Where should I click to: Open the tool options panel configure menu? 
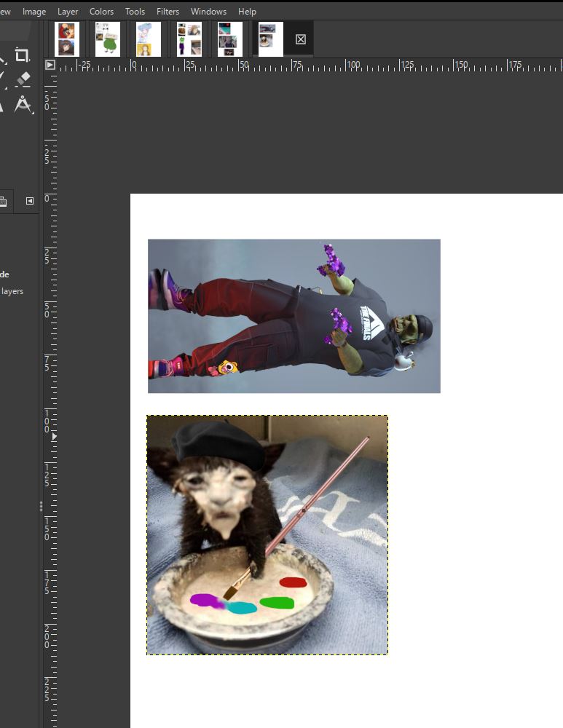coord(30,201)
